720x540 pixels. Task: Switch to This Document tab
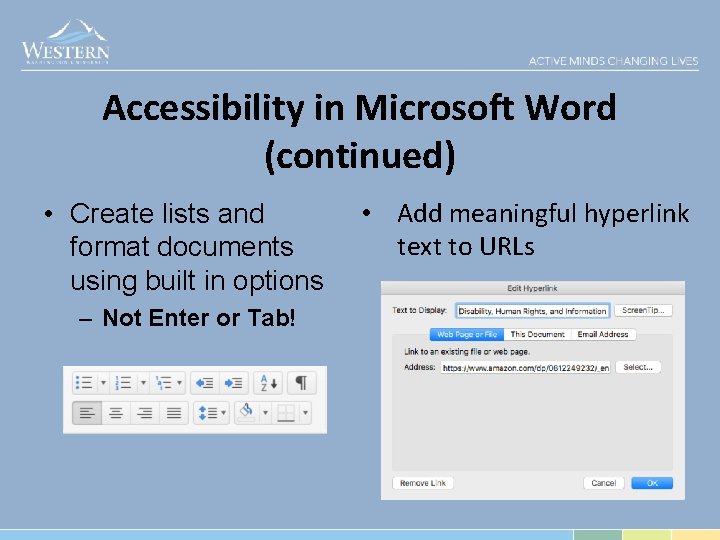click(538, 334)
